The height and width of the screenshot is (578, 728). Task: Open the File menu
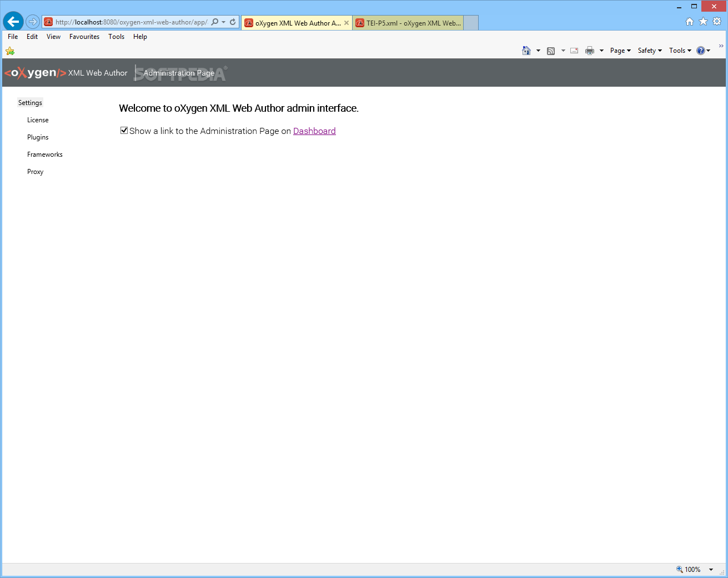click(x=13, y=37)
